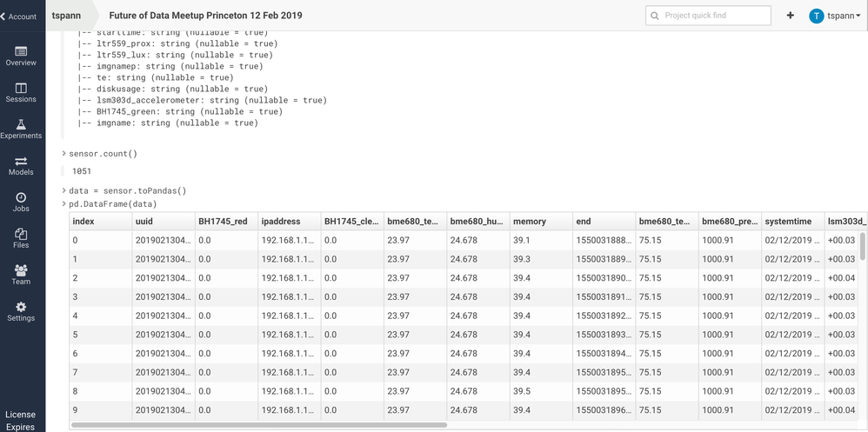Open the tspann user dropdown menu
This screenshot has height=432, width=868.
click(x=835, y=16)
